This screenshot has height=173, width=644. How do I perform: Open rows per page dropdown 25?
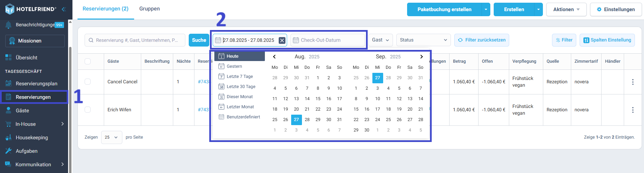point(112,137)
